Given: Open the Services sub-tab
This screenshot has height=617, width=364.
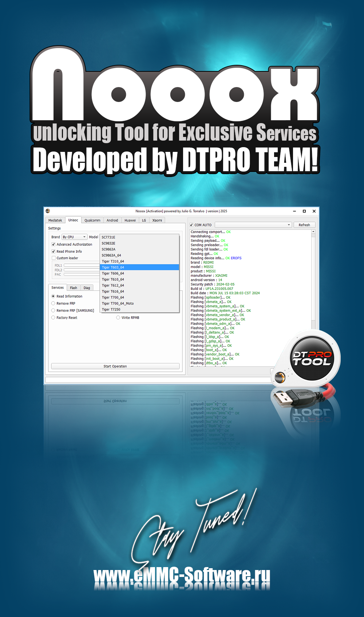Looking at the screenshot, I should click(x=58, y=287).
